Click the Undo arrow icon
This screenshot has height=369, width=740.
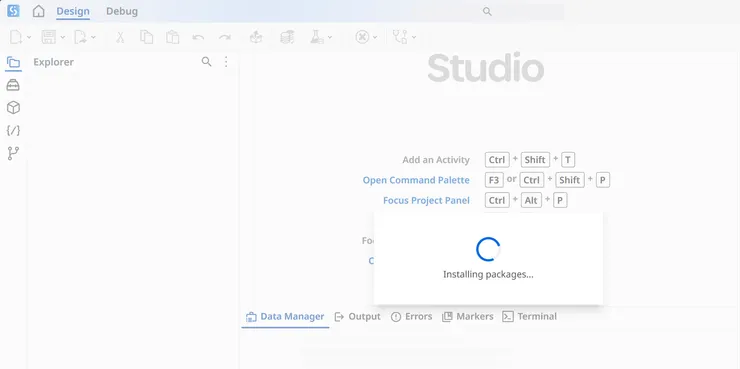click(198, 37)
